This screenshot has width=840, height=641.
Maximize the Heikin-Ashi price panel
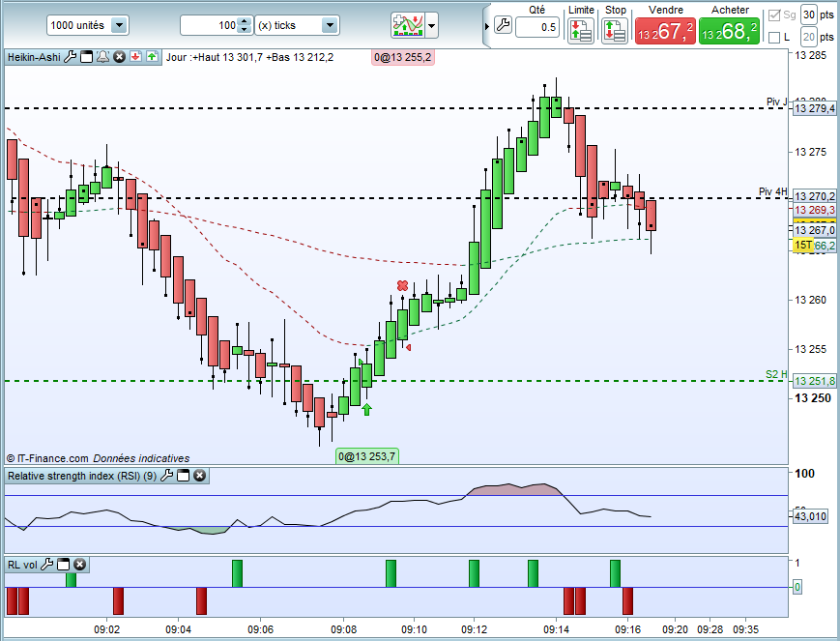(x=86, y=57)
